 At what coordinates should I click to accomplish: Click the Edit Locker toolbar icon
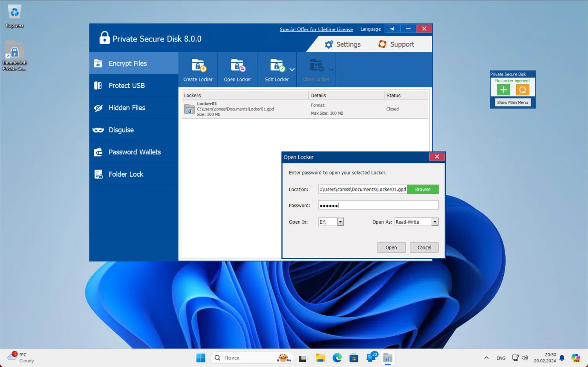pyautogui.click(x=277, y=66)
